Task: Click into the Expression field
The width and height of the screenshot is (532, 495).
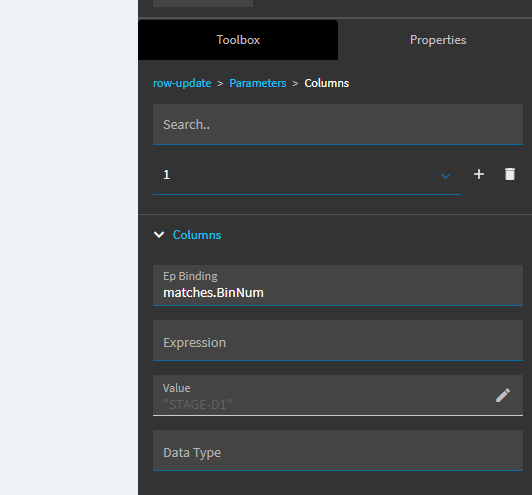Action: pyautogui.click(x=338, y=340)
